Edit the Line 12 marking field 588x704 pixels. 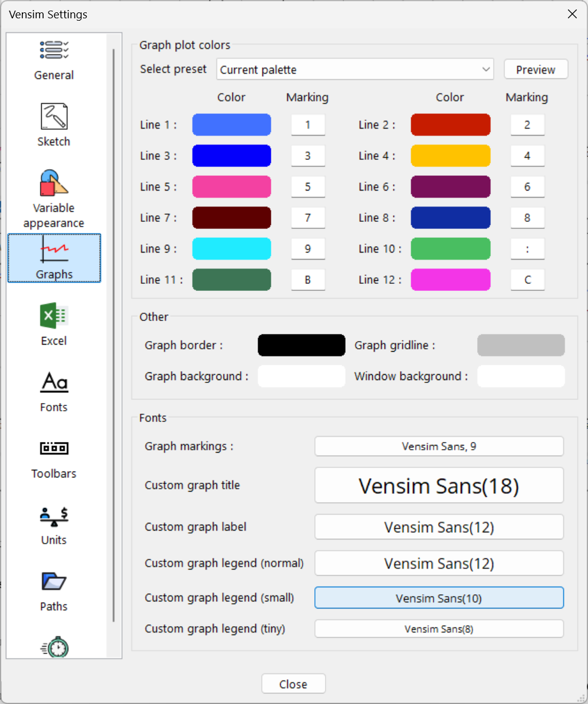point(527,280)
